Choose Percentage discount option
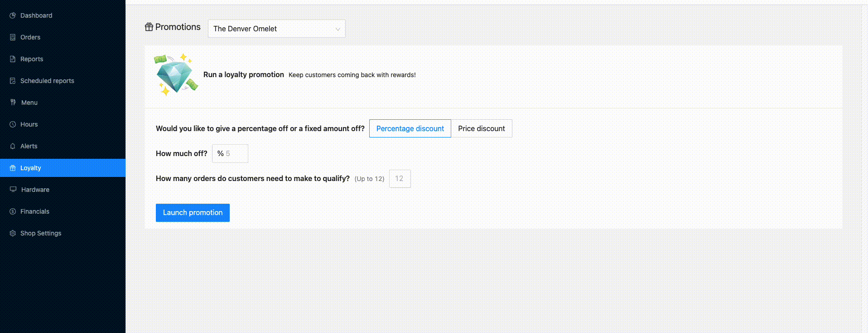 click(x=410, y=128)
